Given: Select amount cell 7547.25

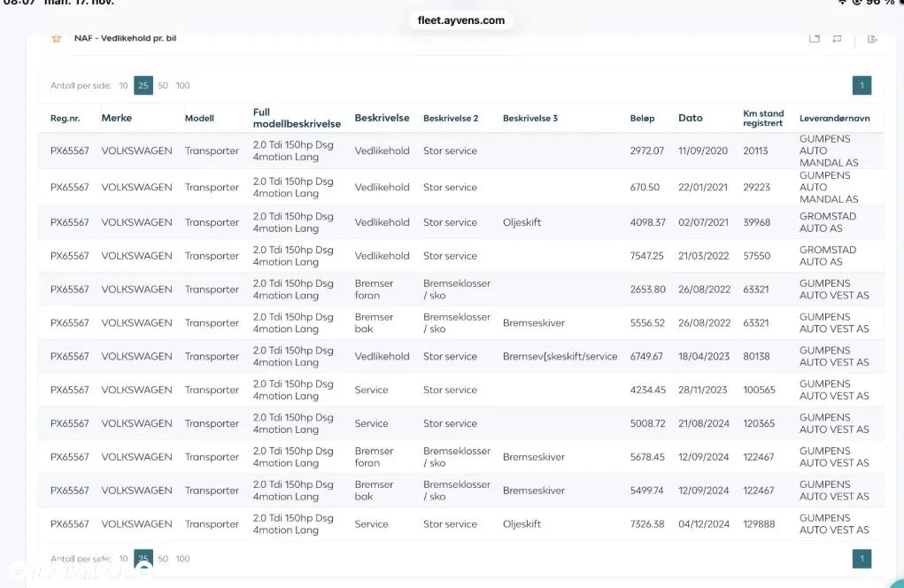Looking at the screenshot, I should point(647,256).
